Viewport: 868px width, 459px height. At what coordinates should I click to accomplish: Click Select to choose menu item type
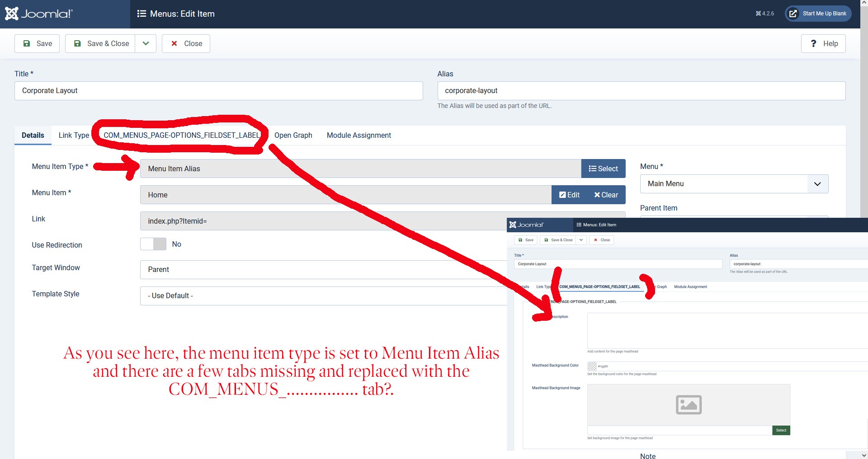[604, 169]
